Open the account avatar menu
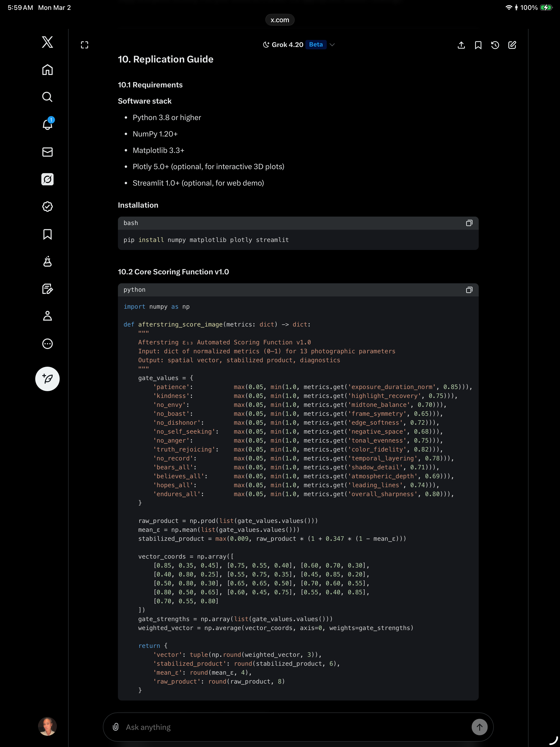 tap(47, 726)
